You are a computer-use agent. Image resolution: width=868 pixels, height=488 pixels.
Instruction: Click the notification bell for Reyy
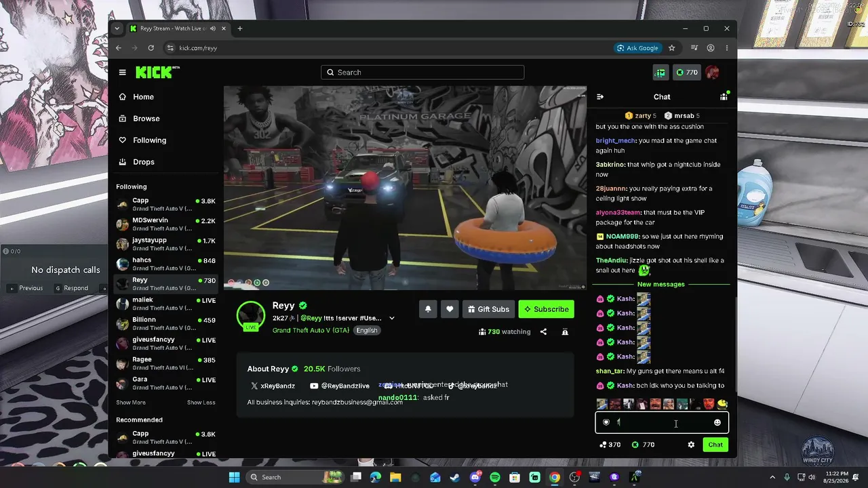(x=428, y=309)
